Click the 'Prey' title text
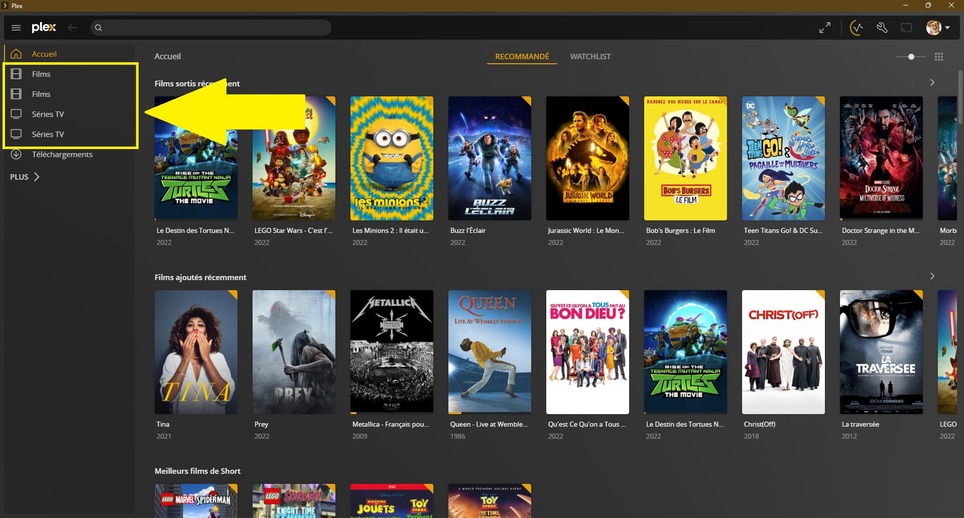Image resolution: width=964 pixels, height=518 pixels. pyautogui.click(x=261, y=424)
